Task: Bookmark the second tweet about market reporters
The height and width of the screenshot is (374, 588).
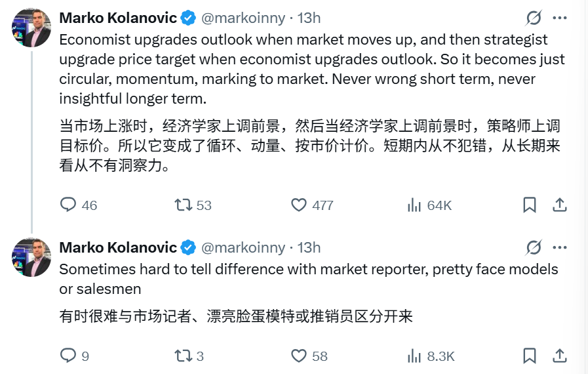Action: coord(530,356)
